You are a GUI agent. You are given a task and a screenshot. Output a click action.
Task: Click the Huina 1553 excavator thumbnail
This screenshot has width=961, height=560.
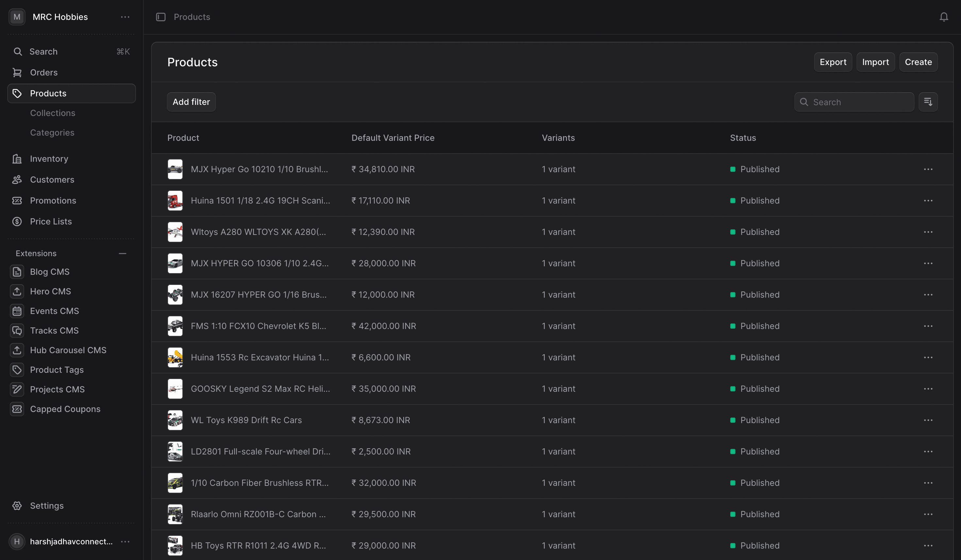point(175,357)
